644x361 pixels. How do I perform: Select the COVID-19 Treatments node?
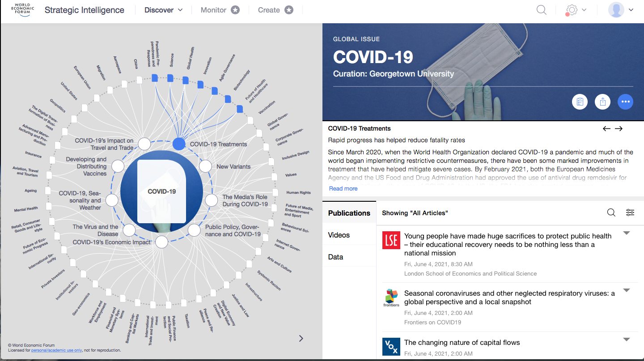click(x=179, y=144)
